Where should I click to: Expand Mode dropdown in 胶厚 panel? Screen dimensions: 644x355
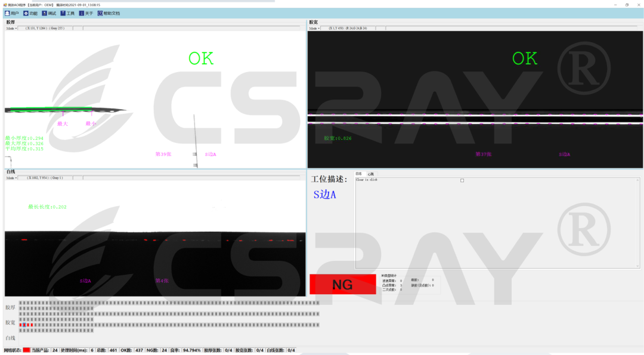pos(11,28)
